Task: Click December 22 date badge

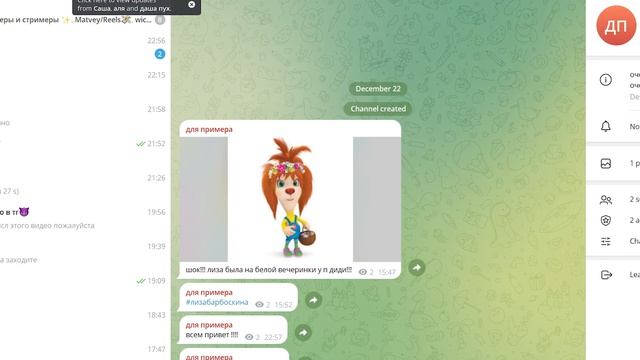Action: tap(378, 89)
